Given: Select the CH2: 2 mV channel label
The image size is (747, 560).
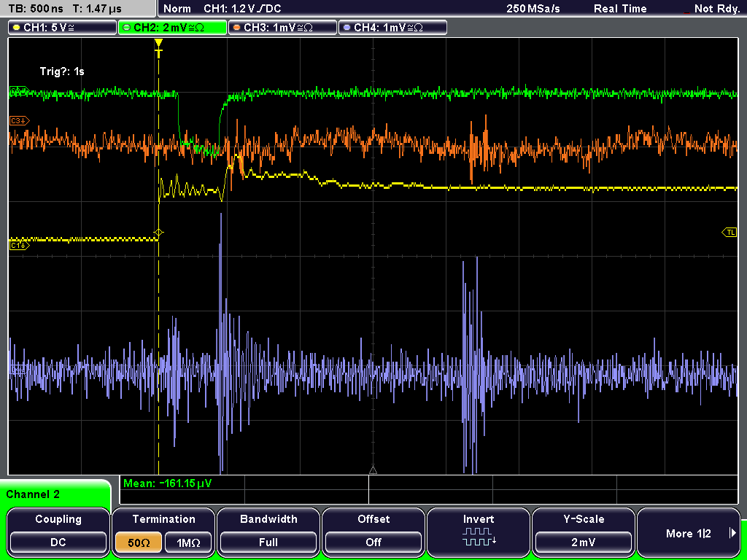Looking at the screenshot, I should [x=172, y=27].
